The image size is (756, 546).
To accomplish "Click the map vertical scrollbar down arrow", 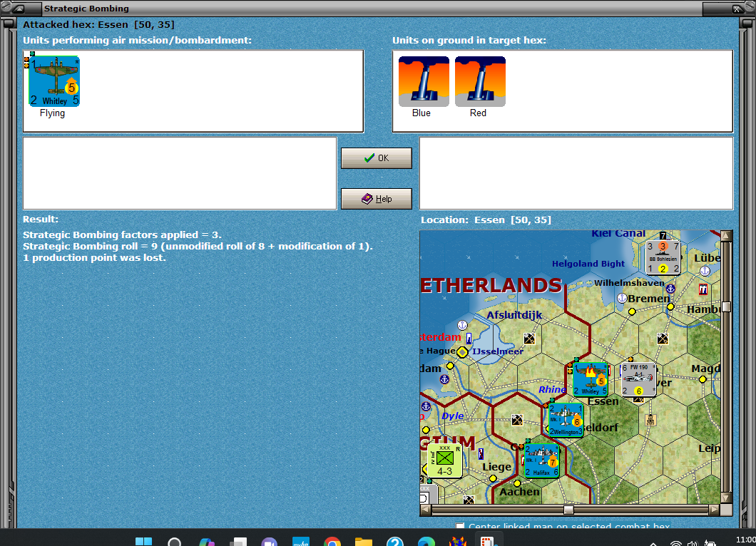I will (725, 498).
